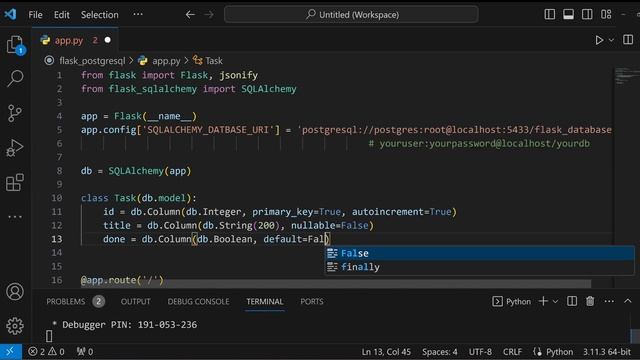This screenshot has width=640, height=360.
Task: Switch to the Problems panel tab
Action: pos(66,302)
